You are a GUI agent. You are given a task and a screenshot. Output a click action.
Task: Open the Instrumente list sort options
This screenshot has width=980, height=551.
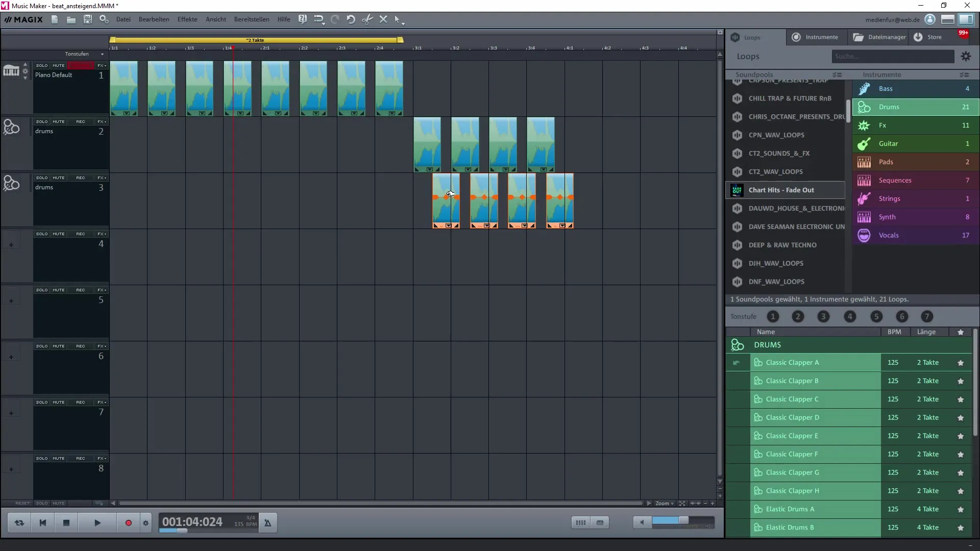click(964, 74)
